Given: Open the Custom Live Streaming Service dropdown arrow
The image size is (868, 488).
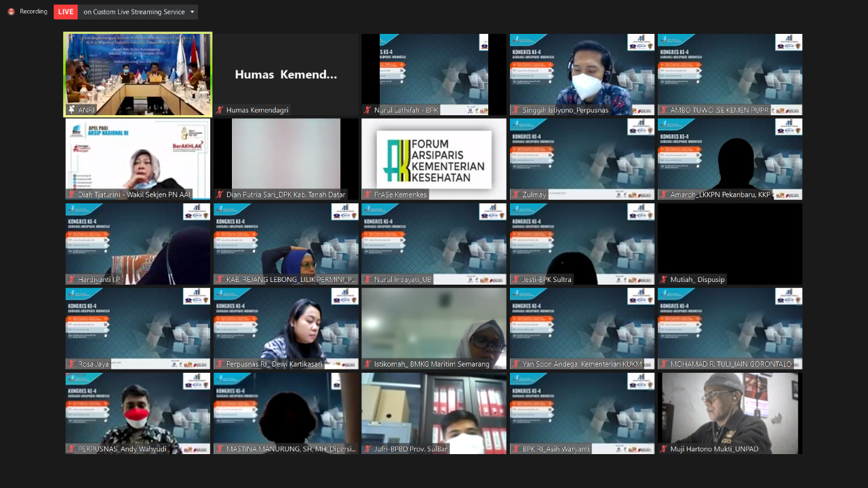Looking at the screenshot, I should point(193,12).
